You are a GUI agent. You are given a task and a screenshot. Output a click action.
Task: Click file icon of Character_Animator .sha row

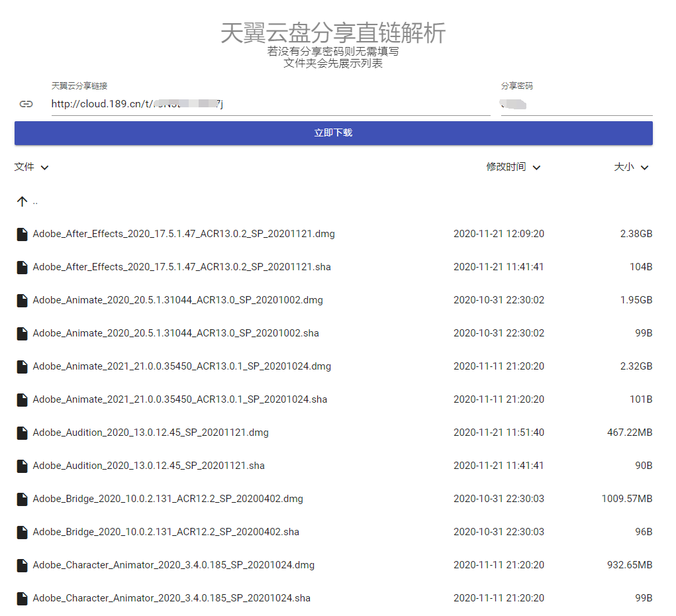click(x=22, y=598)
